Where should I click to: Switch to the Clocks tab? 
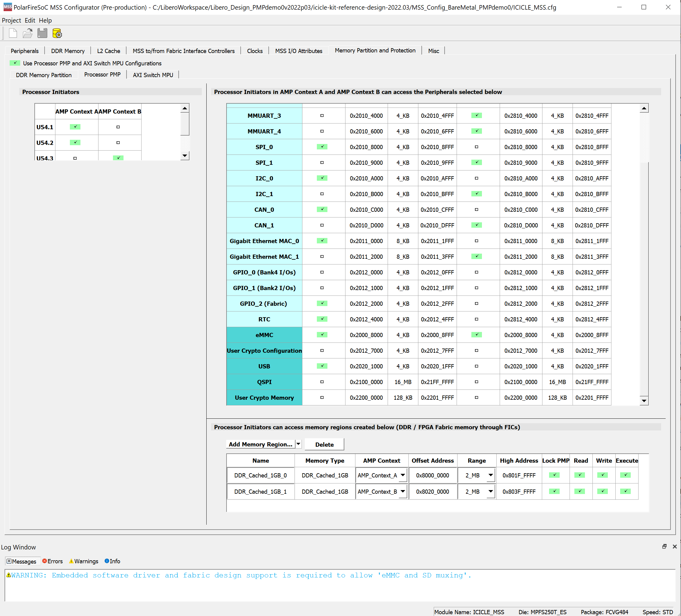point(255,51)
